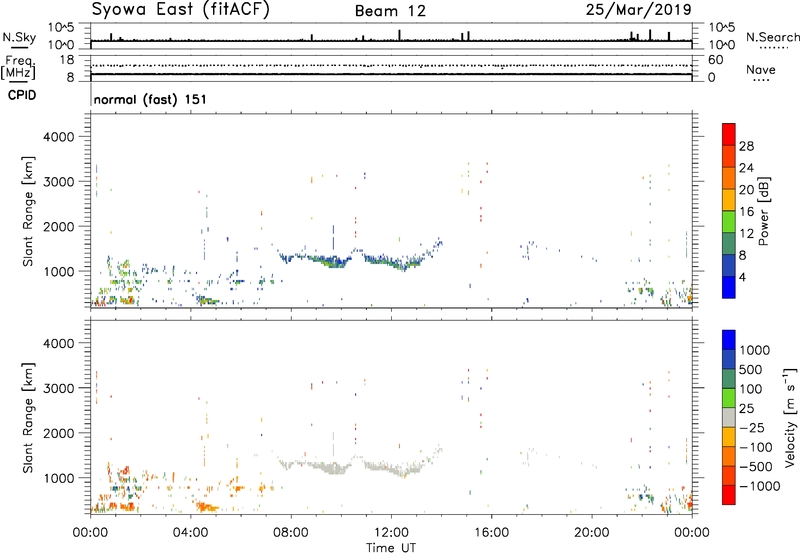This screenshot has width=800, height=554.
Task: Click the '20:00' time axis label
Action: (x=592, y=533)
